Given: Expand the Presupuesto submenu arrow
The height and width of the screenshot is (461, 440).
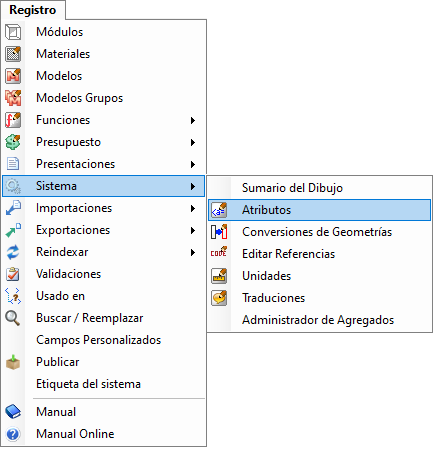Looking at the screenshot, I should (x=193, y=142).
